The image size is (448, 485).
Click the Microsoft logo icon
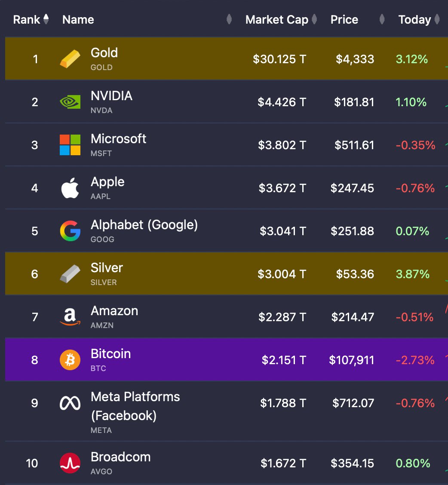(70, 145)
